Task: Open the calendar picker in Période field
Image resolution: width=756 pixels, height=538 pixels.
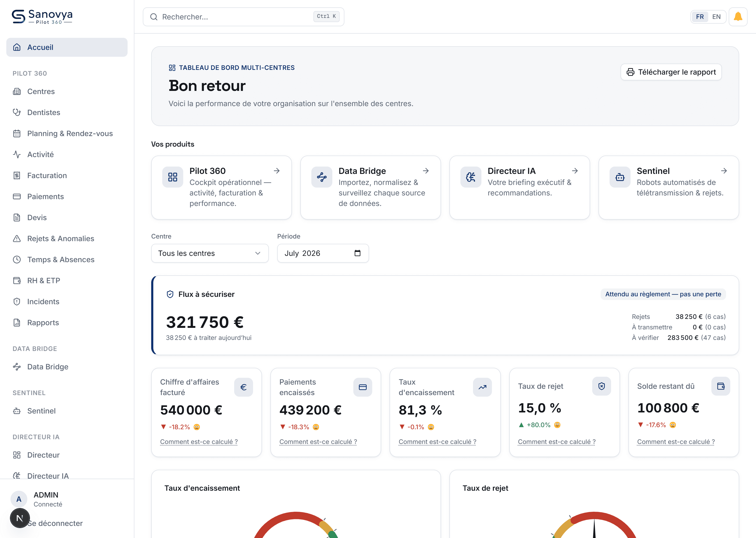Action: tap(357, 253)
